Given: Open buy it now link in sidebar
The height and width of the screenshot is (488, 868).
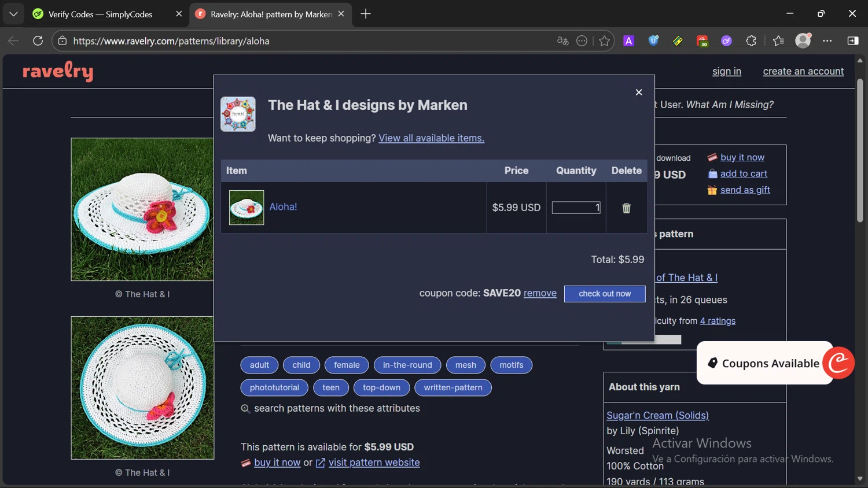Looking at the screenshot, I should point(742,157).
